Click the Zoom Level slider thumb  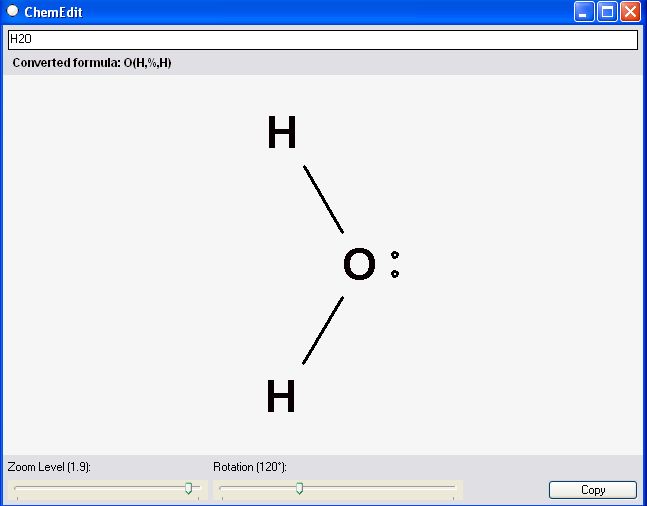point(188,488)
